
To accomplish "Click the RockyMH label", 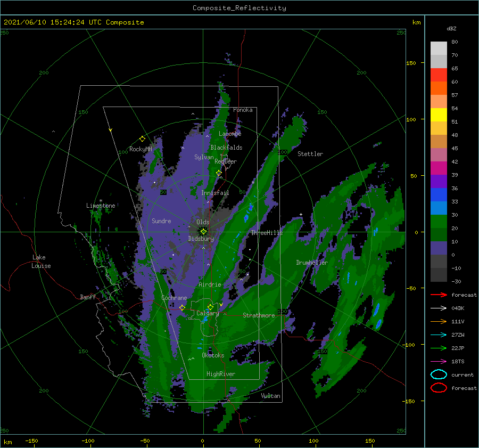I will [x=141, y=149].
